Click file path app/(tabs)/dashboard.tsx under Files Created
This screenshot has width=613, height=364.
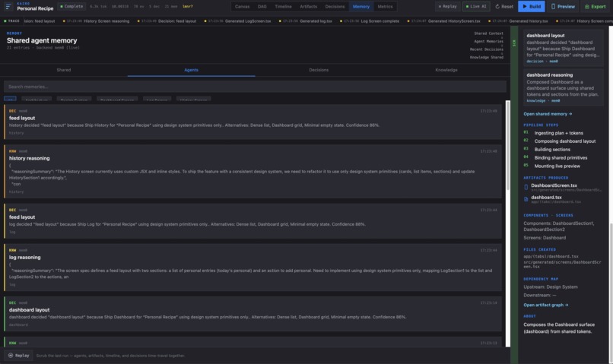pyautogui.click(x=551, y=257)
